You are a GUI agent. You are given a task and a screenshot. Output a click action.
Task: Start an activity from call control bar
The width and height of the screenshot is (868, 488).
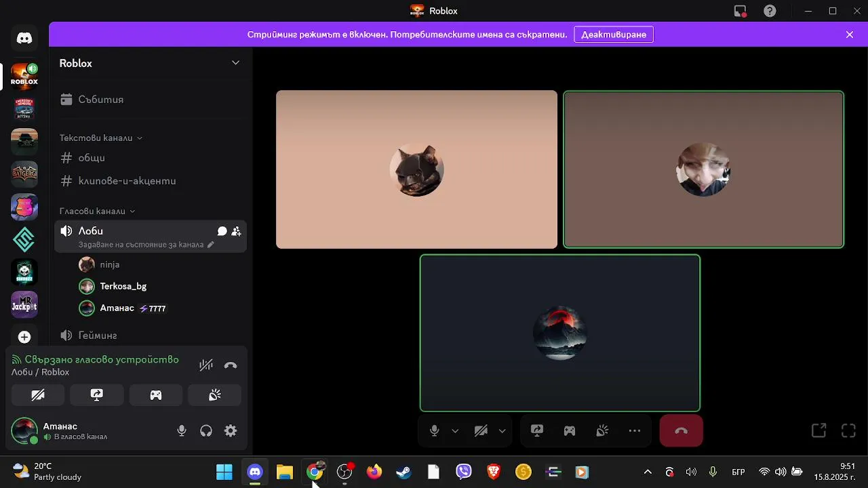point(570,430)
